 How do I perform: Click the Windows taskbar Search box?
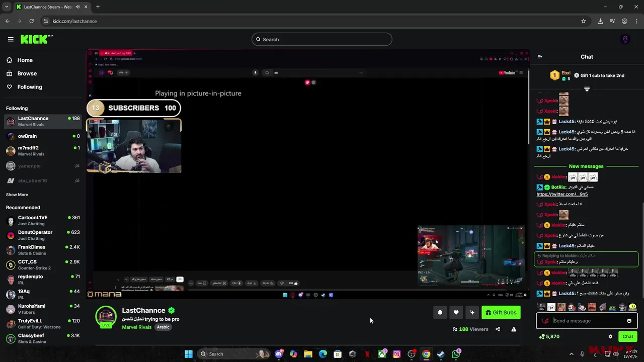pos(234,354)
